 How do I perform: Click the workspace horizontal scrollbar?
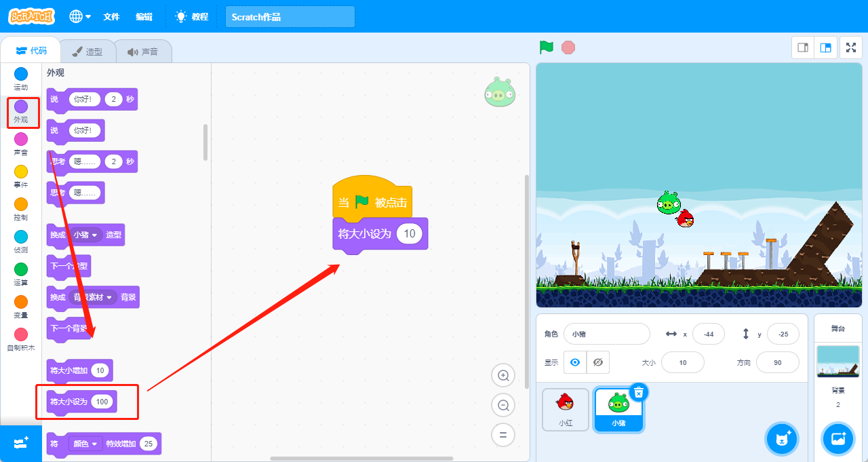click(361, 459)
